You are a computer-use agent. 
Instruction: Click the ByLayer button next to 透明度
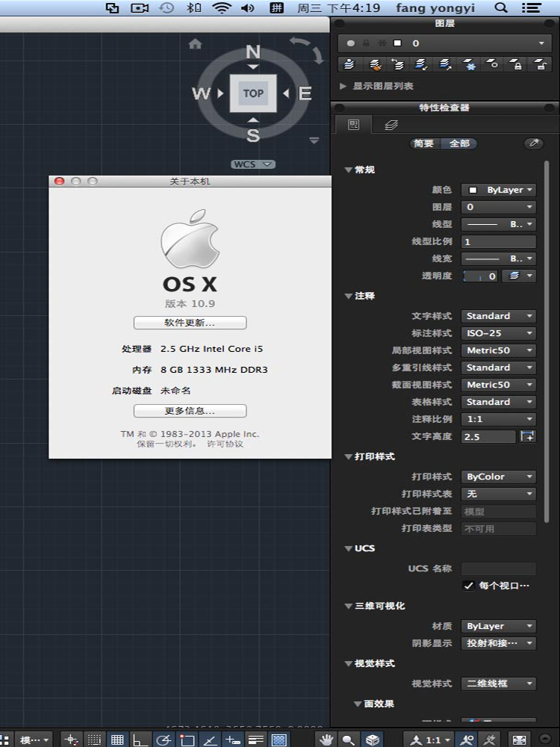(x=519, y=276)
